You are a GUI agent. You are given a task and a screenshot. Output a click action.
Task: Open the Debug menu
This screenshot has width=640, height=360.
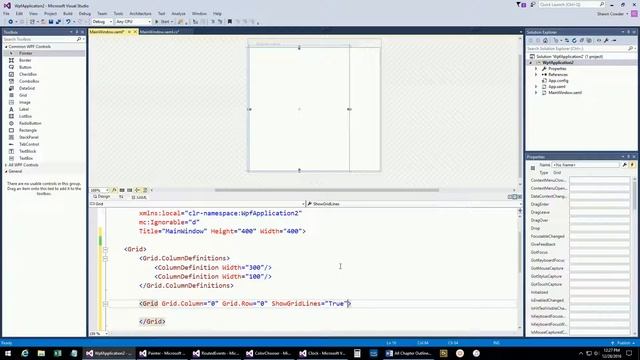(85, 13)
